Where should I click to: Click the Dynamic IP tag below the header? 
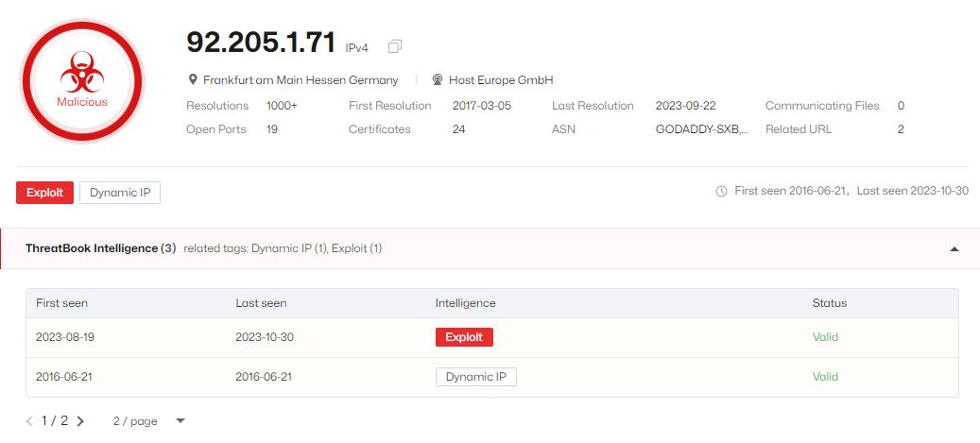tap(120, 193)
